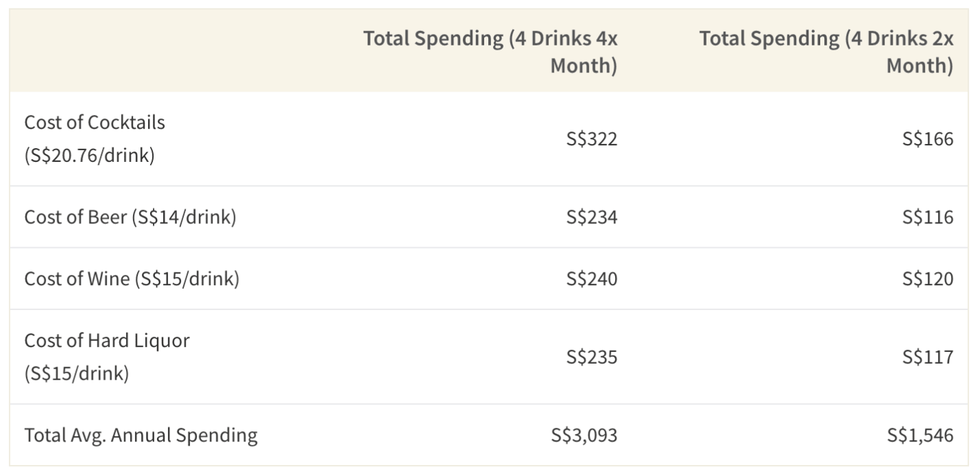980x476 pixels.
Task: Click the 'Total Spending (4 Drinks 4x Month)' header
Action: [x=490, y=52]
